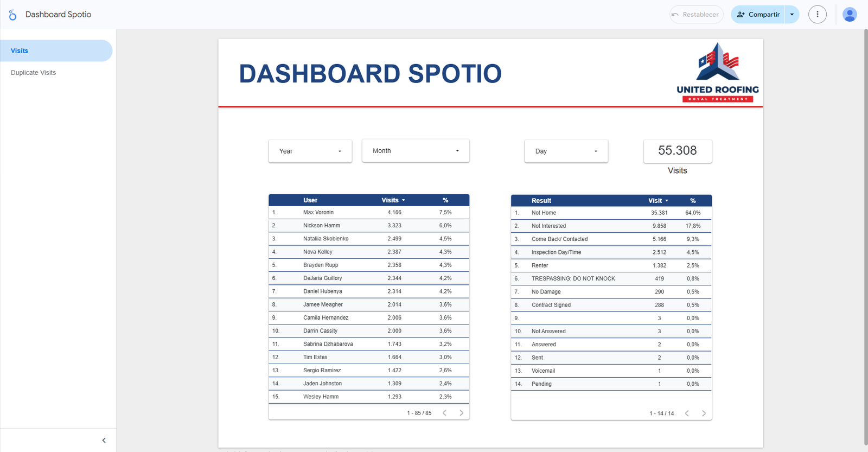Click the 64,0% percentage cell

pyautogui.click(x=693, y=213)
